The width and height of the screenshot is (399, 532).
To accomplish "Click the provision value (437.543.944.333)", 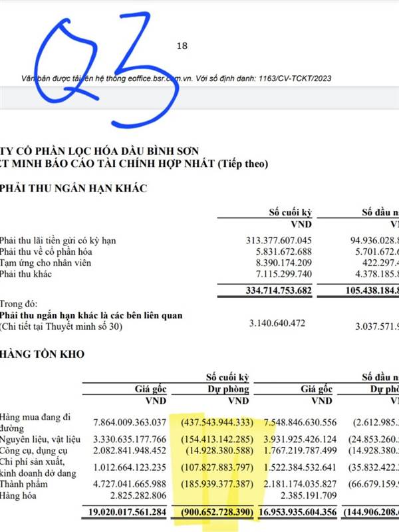I will pos(217,422).
